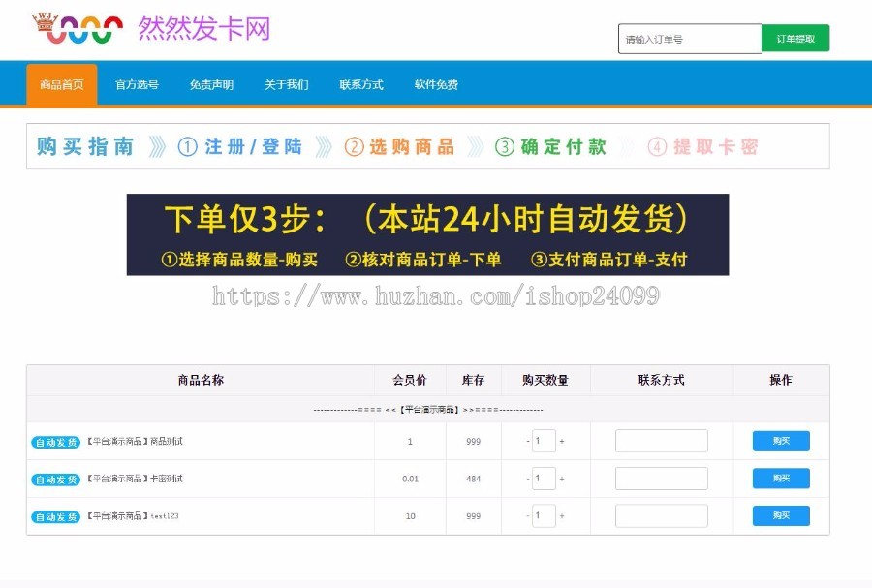Viewport: 872px width, 588px height.
Task: Decrease quantity for 商品测试 with minus
Action: coord(528,441)
